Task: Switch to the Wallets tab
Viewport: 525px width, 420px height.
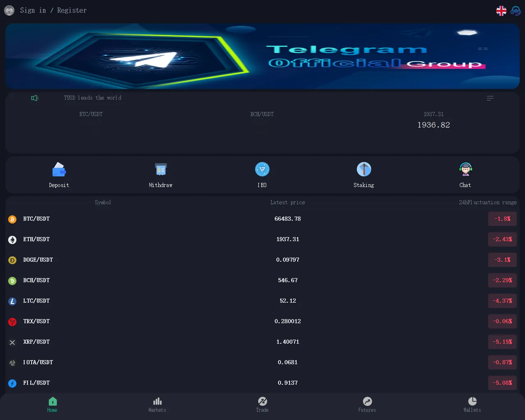Action: 472,404
